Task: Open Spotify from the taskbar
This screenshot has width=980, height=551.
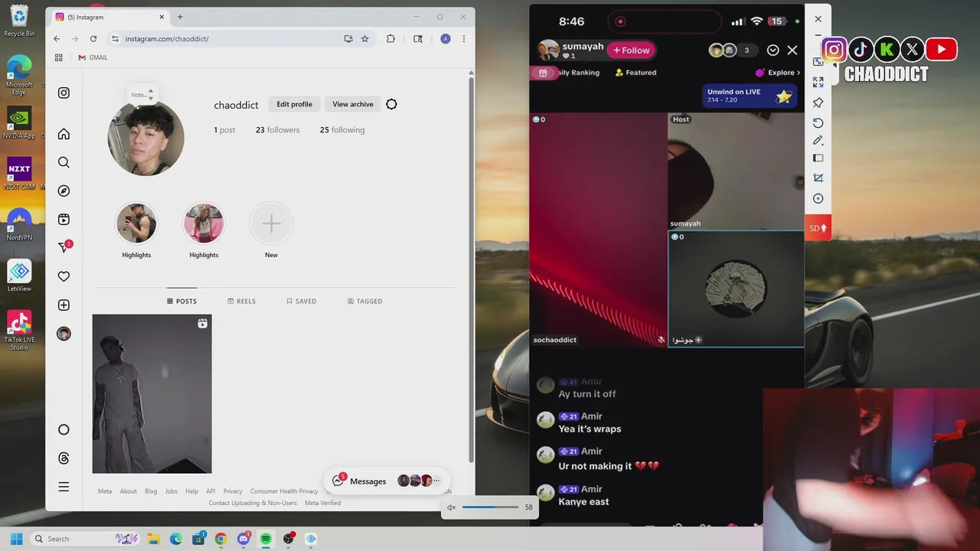Action: coord(266,539)
